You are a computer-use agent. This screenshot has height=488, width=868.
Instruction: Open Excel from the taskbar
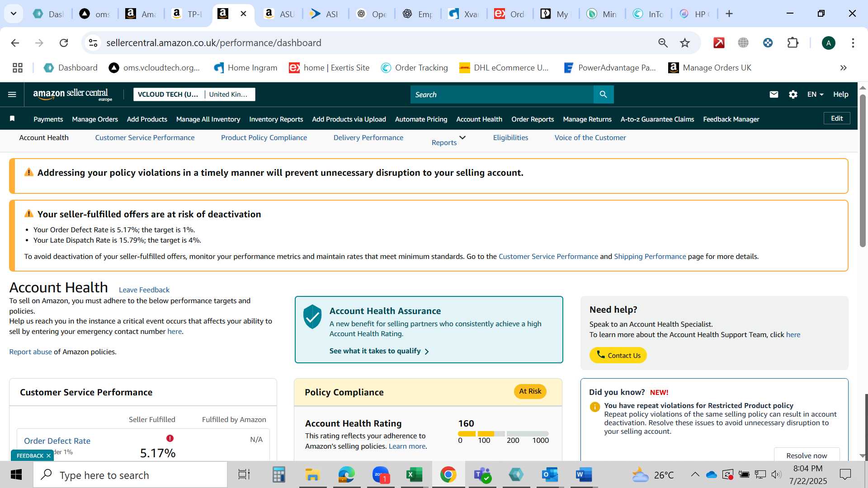tap(414, 475)
